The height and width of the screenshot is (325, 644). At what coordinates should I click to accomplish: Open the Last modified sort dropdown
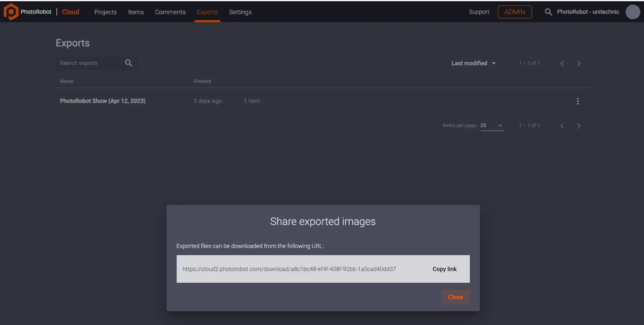pyautogui.click(x=474, y=63)
